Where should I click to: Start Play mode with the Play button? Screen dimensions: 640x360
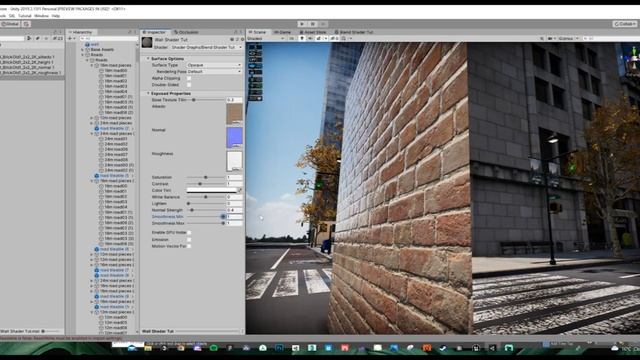point(302,24)
